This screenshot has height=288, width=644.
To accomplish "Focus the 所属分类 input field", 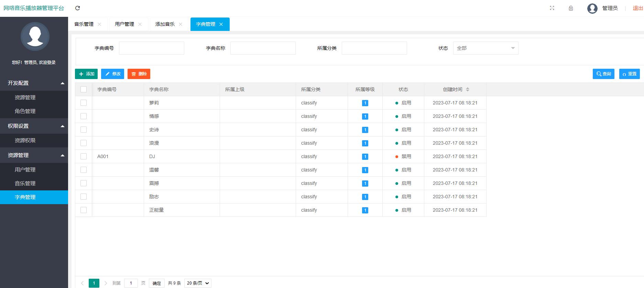I will (374, 48).
